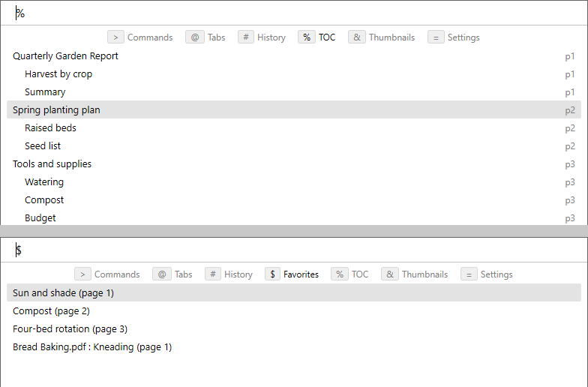Viewport: 588px width, 387px height.
Task: Open Thumbnails in the bottom palette
Action: [x=424, y=274]
